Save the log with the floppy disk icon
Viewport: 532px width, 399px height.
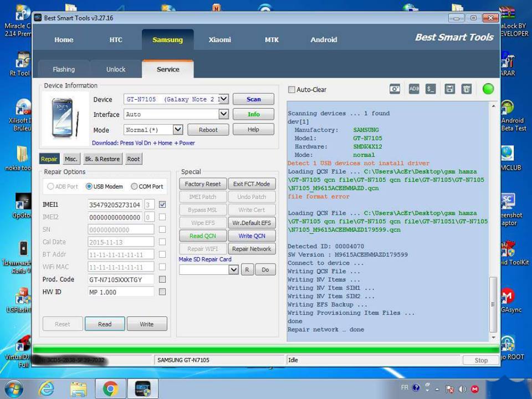(x=450, y=89)
